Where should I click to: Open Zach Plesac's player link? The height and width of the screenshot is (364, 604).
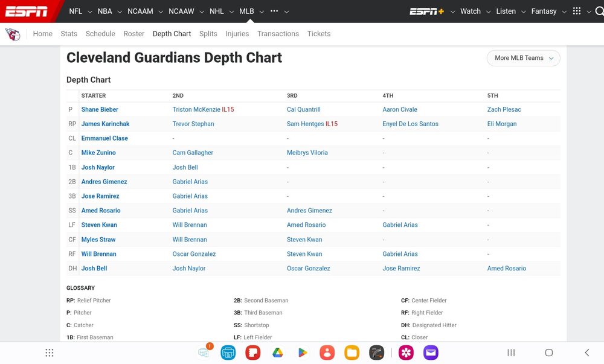pos(504,110)
